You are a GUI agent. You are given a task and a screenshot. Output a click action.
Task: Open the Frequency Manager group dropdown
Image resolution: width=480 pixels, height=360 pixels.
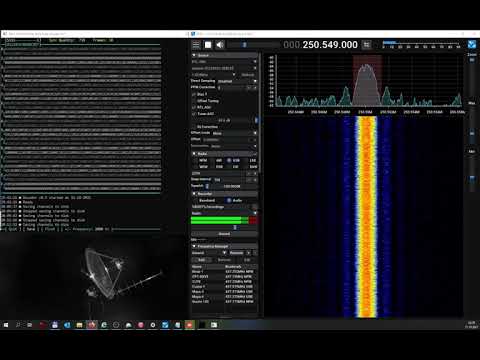point(209,253)
